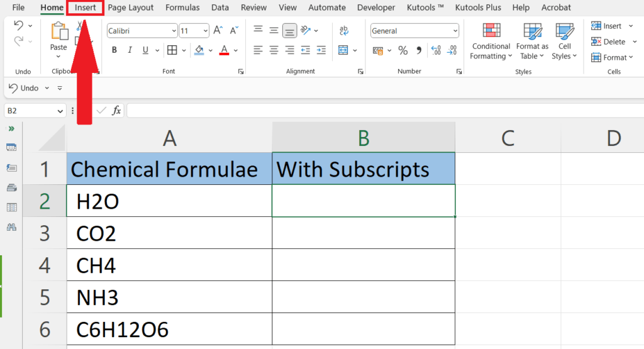The image size is (644, 349).
Task: Click the Increase Decimal icon
Action: 436,50
